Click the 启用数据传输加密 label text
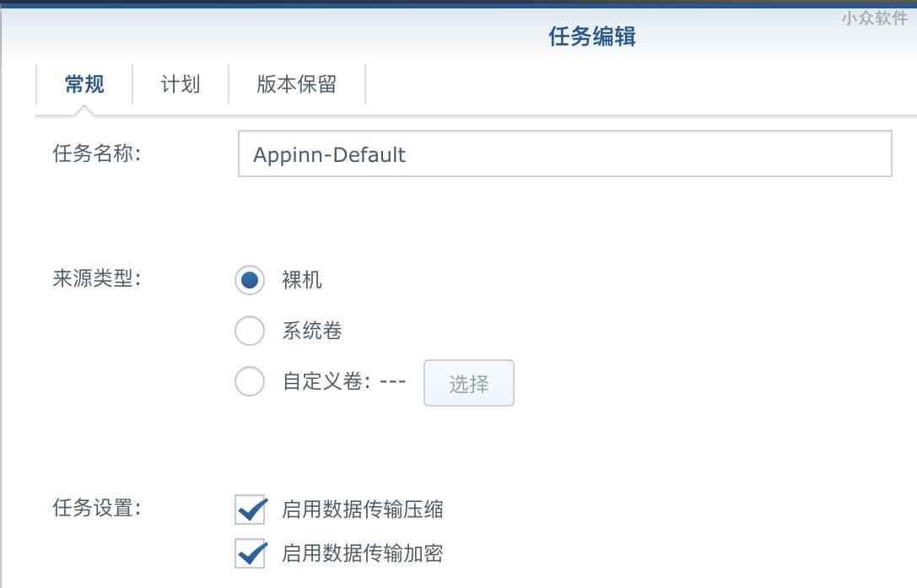Viewport: 917px width, 588px height. (x=362, y=553)
